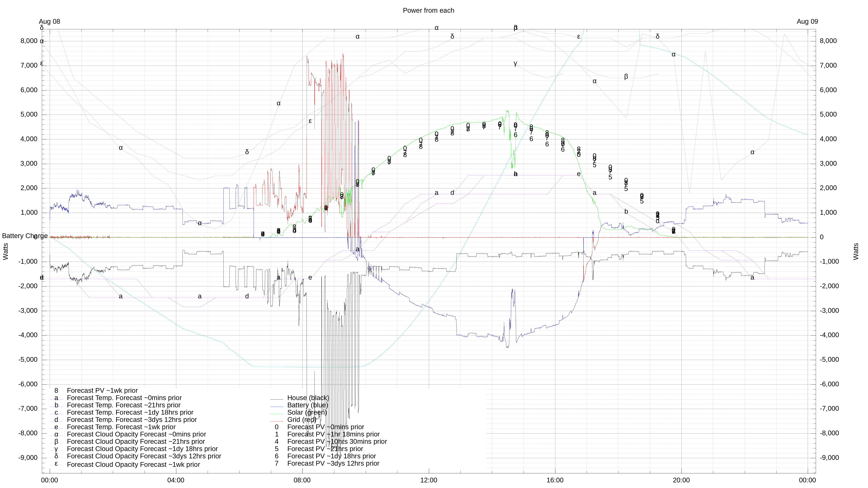Select legend 'Forecast PV ~1dy 18hrs prior'
The height and width of the screenshot is (488, 868).
pos(332,456)
